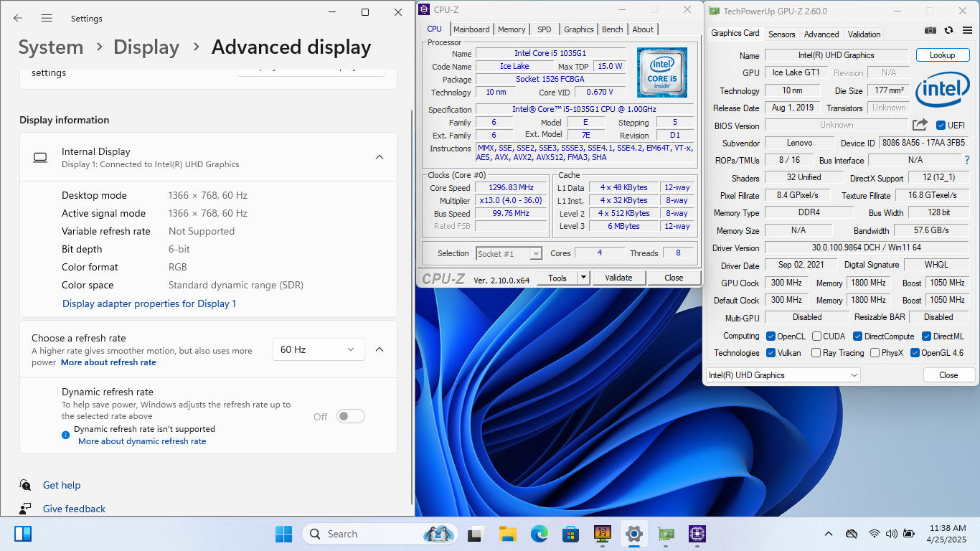Open the Windows Start menu
980x551 pixels.
pos(283,534)
